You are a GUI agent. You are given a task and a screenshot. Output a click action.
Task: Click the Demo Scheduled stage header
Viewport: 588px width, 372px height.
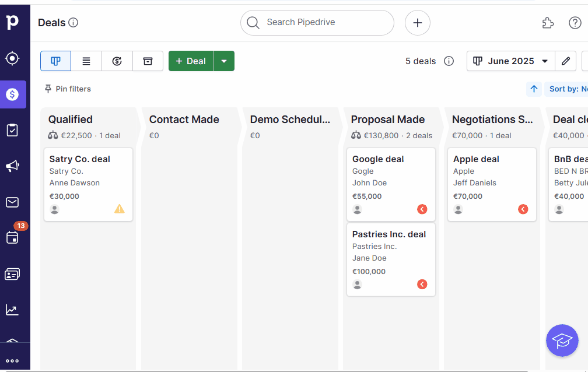click(290, 120)
